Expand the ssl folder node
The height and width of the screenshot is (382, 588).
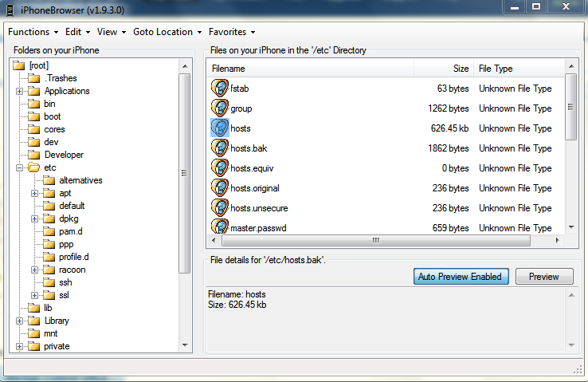tap(34, 295)
